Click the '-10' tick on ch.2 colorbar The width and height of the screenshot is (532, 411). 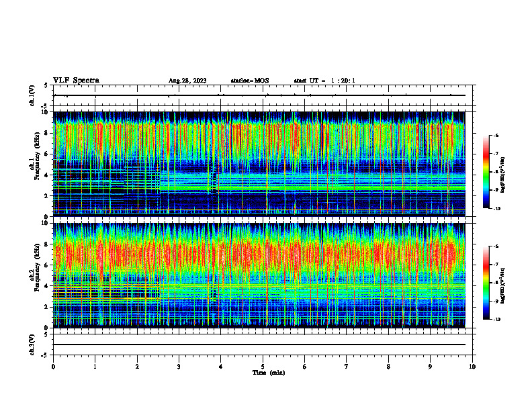point(496,320)
